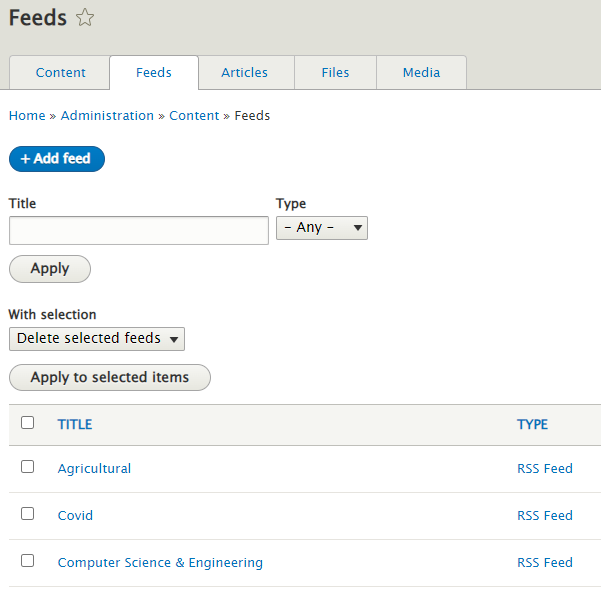This screenshot has height=589, width=601.
Task: Click the Apply filter button
Action: click(50, 269)
